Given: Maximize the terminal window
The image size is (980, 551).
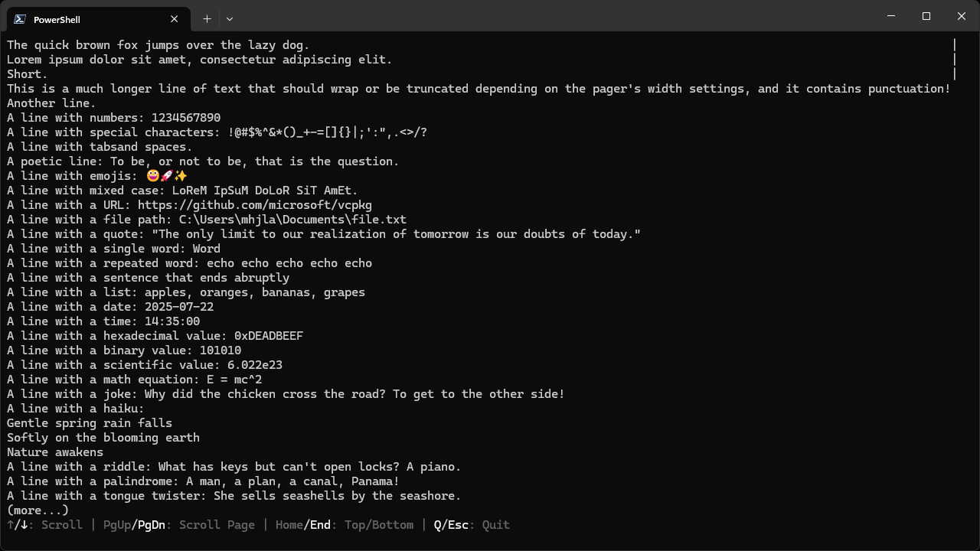Looking at the screenshot, I should pos(926,16).
